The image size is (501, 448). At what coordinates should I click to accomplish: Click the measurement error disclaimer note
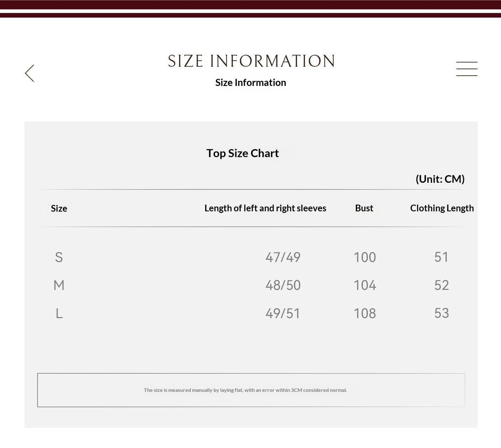point(245,390)
